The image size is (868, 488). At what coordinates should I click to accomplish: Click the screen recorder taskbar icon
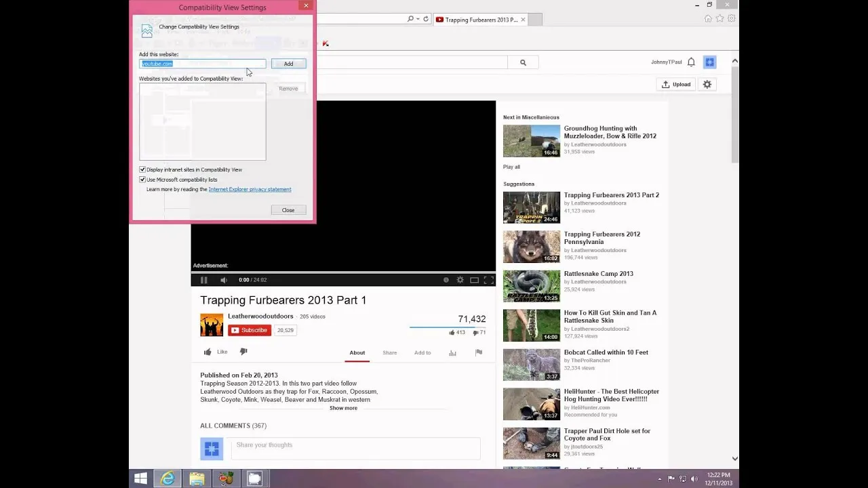tap(254, 479)
